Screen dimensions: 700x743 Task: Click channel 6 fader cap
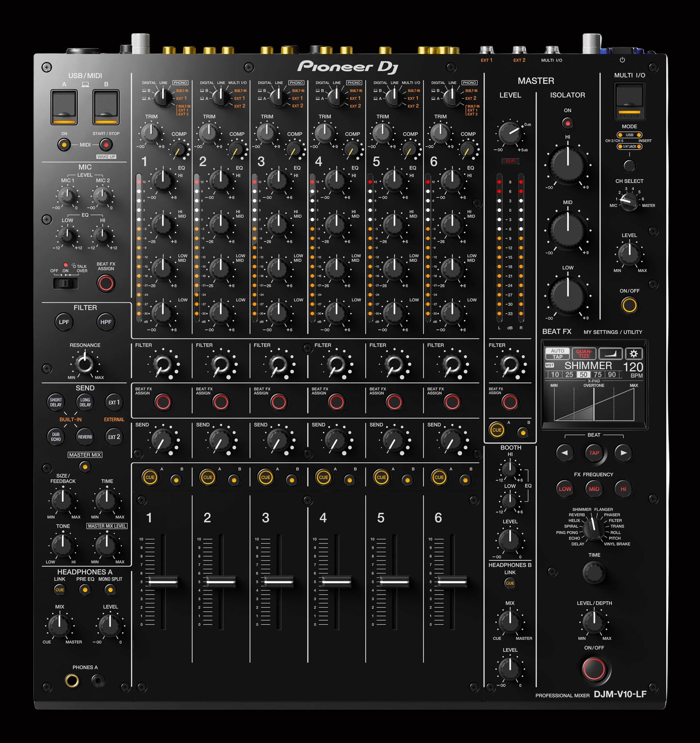(x=452, y=581)
